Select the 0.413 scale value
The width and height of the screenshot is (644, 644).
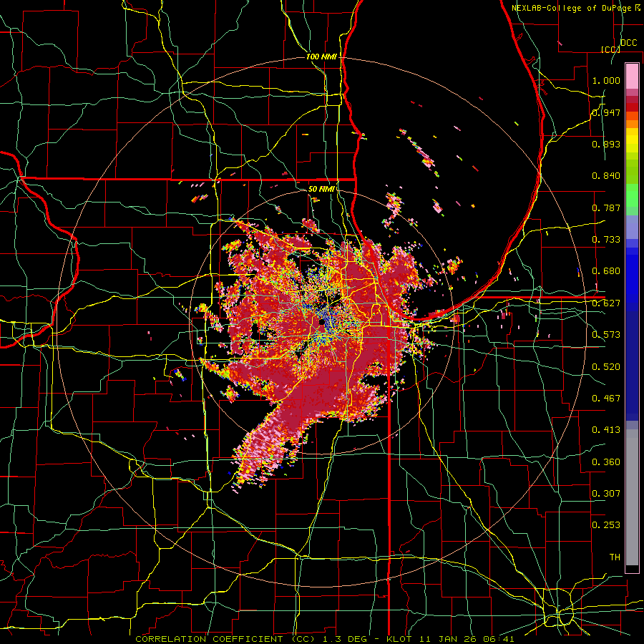(x=606, y=430)
